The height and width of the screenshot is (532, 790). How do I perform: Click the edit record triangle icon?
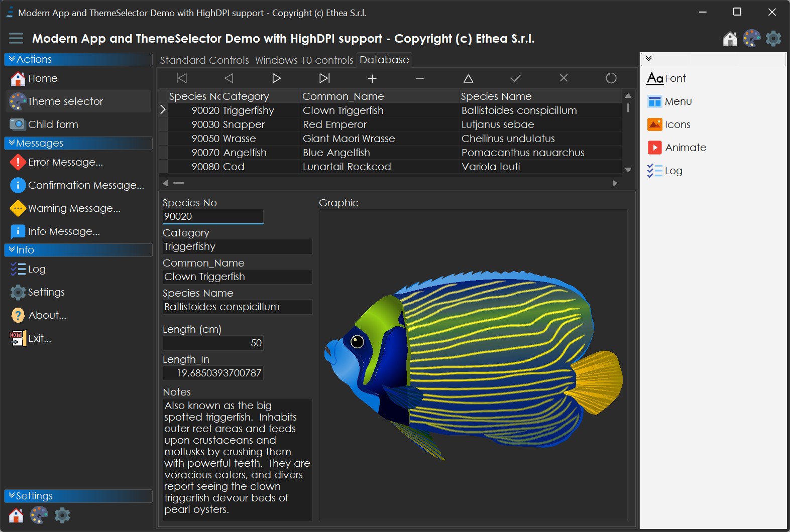click(x=468, y=78)
